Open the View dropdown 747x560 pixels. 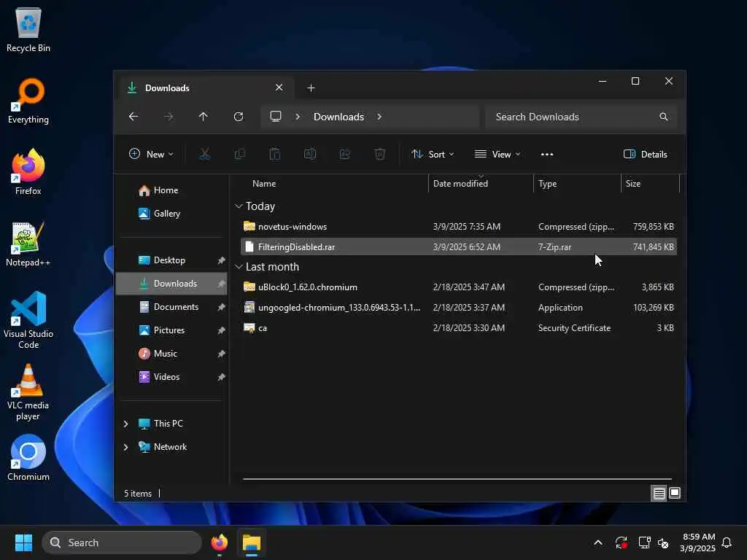click(x=498, y=155)
